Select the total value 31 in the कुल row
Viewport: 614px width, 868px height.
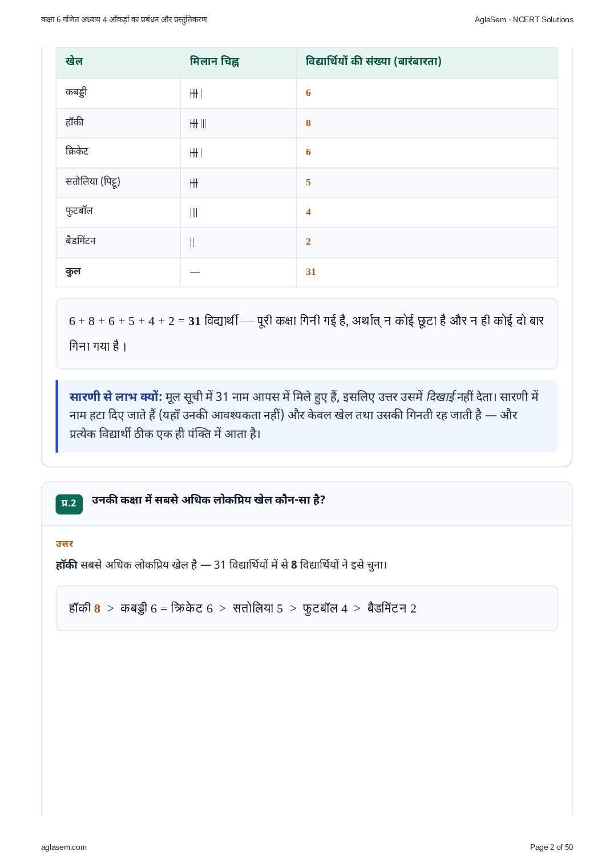click(310, 272)
